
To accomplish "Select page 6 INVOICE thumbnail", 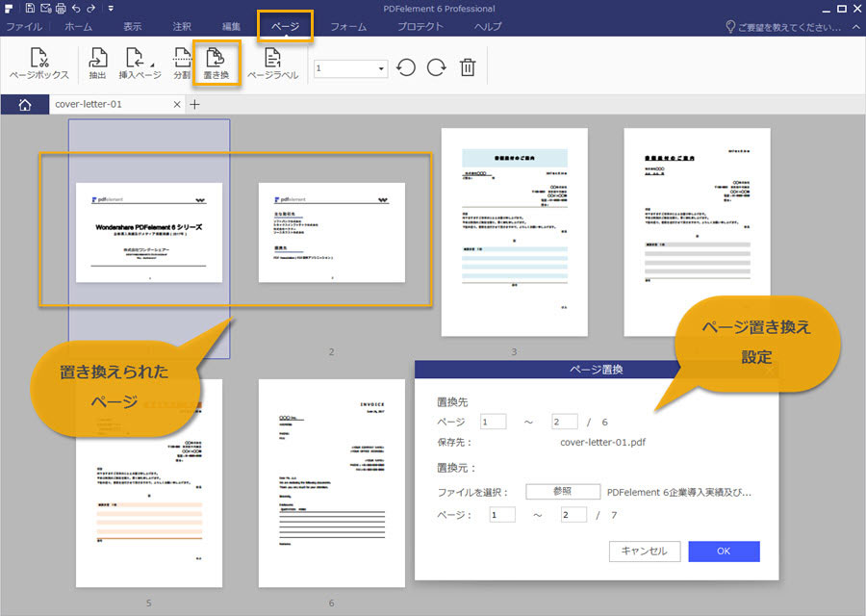I will click(332, 483).
